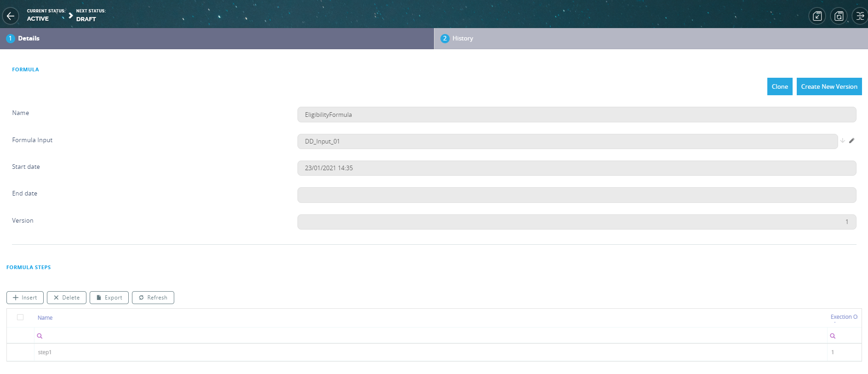This screenshot has height=374, width=868.
Task: Click the save and close icon
Action: click(817, 16)
